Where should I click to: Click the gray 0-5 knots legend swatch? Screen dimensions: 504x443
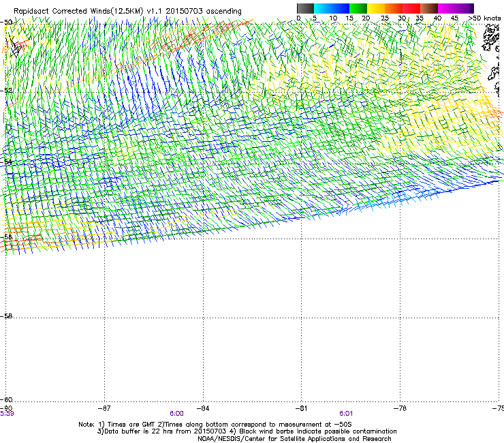[x=305, y=8]
